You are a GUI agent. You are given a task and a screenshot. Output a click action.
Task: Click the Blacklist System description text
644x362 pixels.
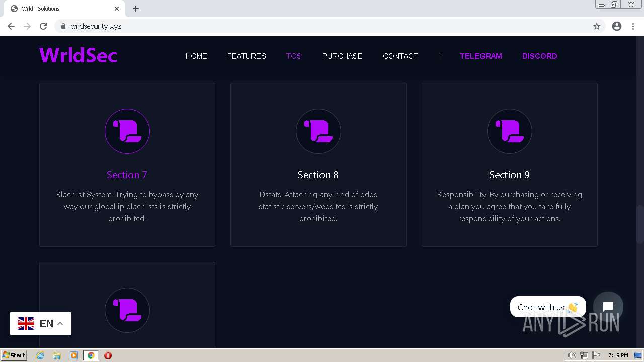tap(127, 207)
